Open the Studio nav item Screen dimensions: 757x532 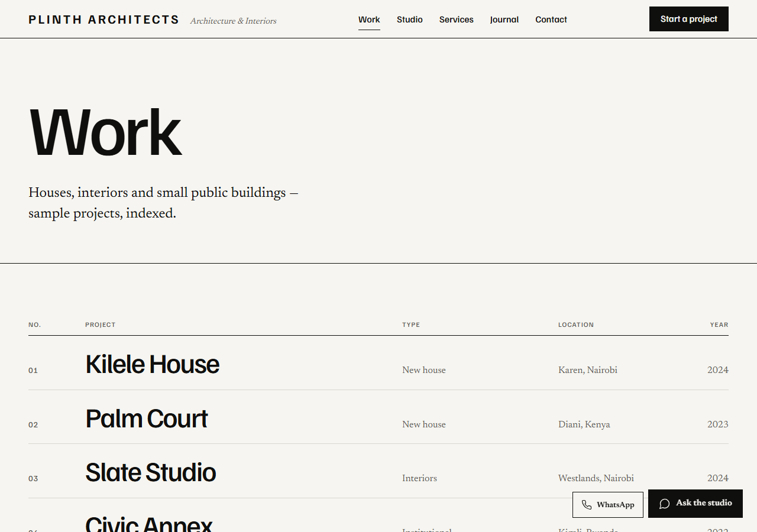pos(410,20)
